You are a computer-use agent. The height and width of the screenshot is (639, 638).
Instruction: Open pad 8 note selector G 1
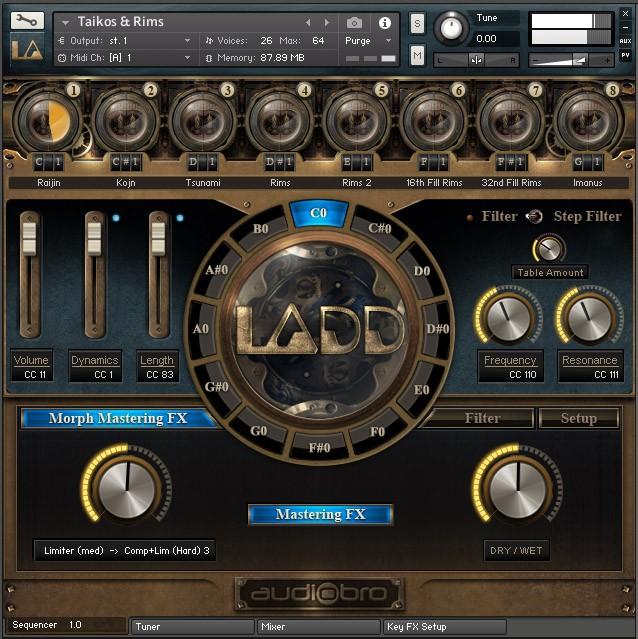click(587, 162)
